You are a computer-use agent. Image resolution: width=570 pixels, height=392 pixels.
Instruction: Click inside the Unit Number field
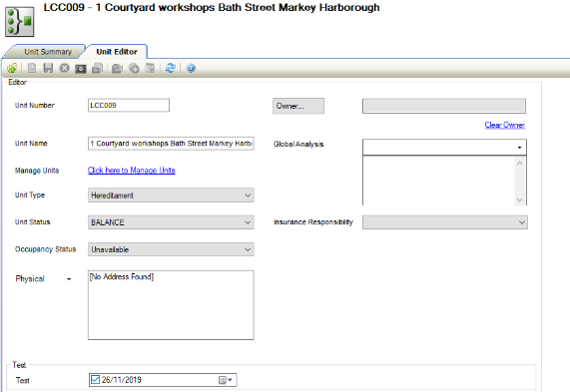click(x=129, y=106)
